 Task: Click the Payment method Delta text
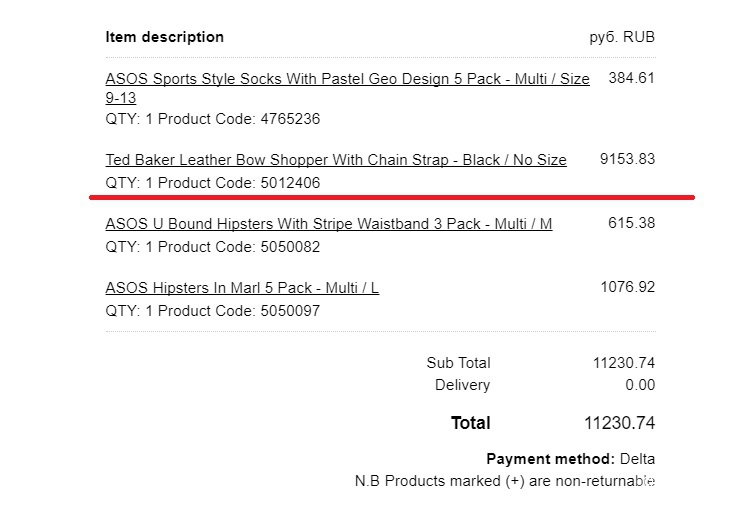click(571, 459)
